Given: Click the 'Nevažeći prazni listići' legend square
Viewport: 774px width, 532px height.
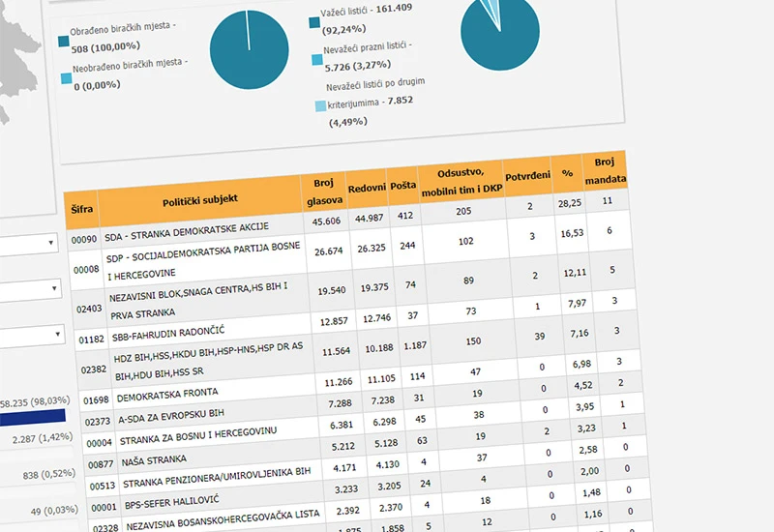Looking at the screenshot, I should click(x=317, y=60).
